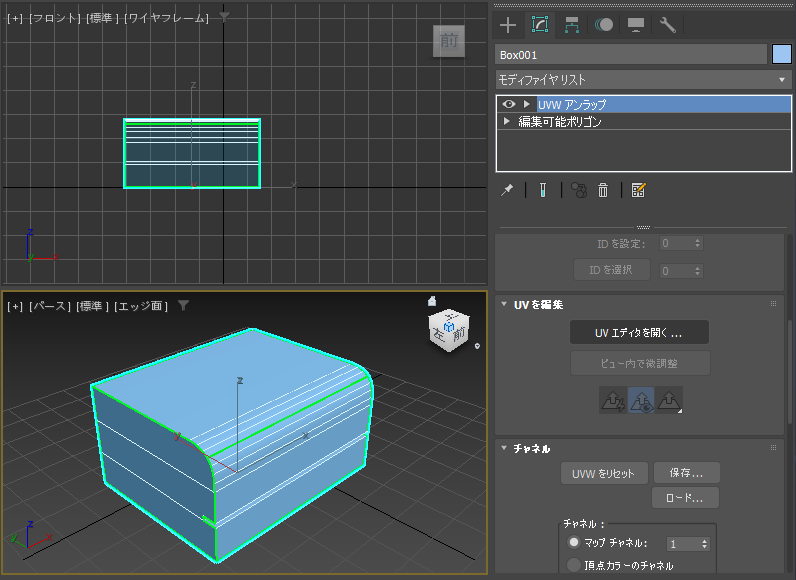Click the Make Unique icon
Image resolution: width=796 pixels, height=580 pixels.
tap(579, 190)
